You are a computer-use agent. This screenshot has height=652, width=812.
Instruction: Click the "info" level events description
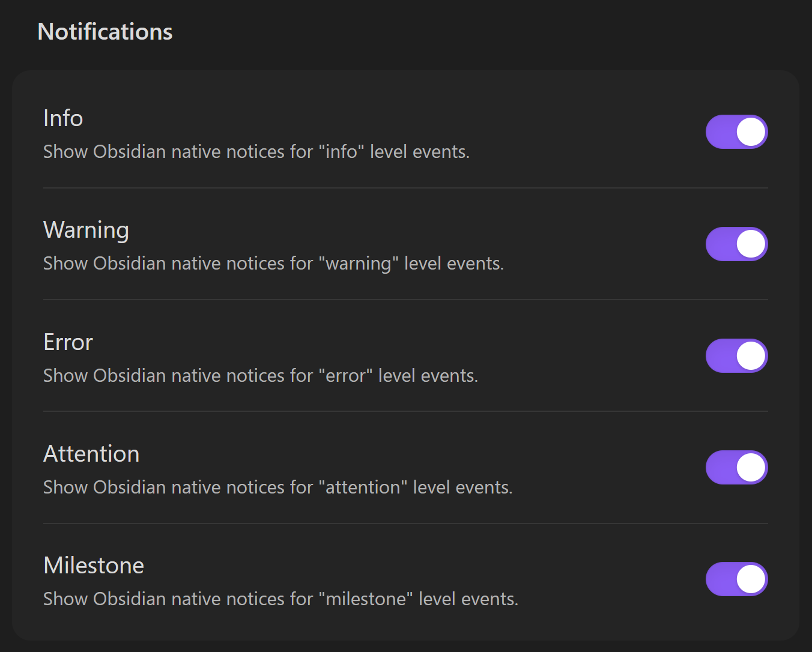(x=256, y=152)
